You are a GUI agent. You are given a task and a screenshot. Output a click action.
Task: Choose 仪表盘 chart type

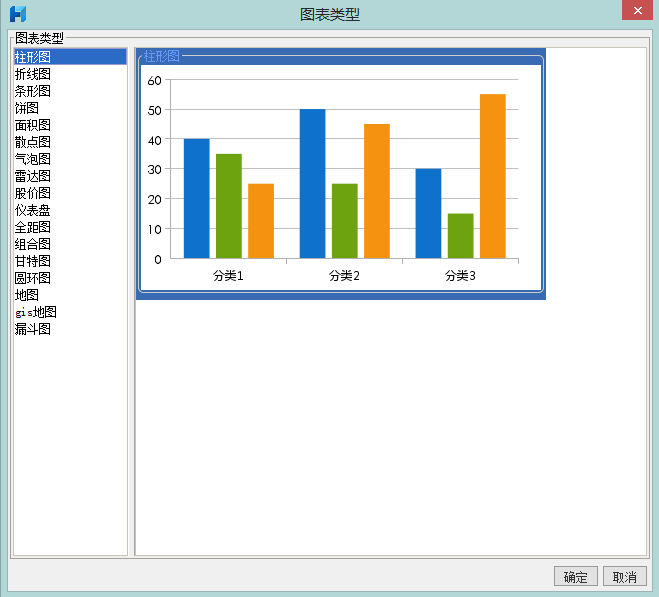(70, 210)
